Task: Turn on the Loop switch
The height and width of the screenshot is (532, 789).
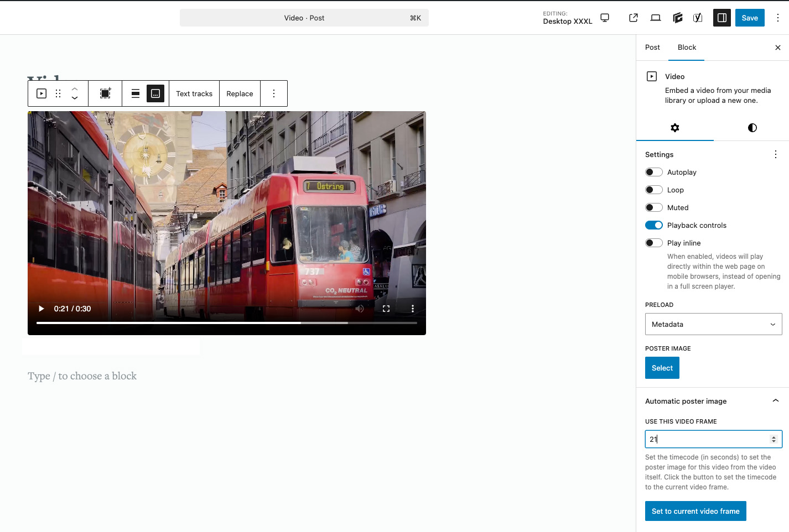Action: point(654,190)
